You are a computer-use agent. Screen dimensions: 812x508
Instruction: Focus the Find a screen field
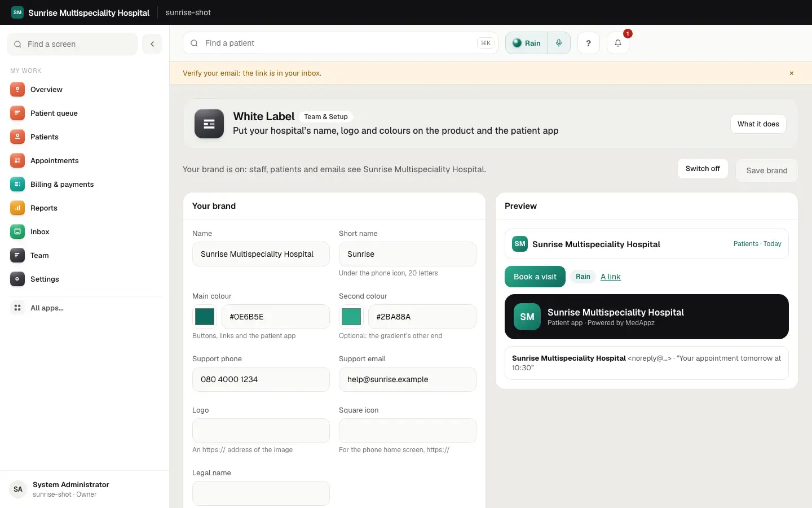(72, 44)
